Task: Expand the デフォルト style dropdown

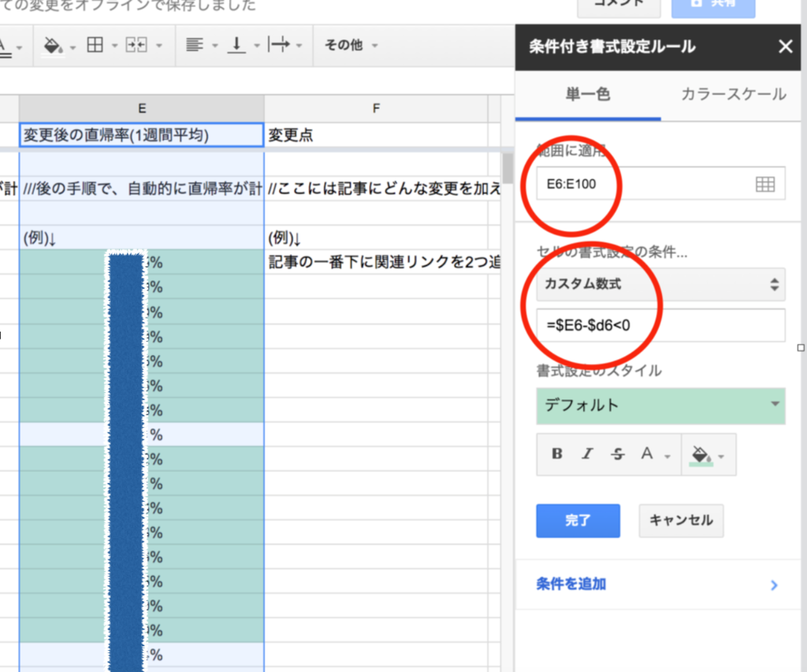Action: point(660,407)
